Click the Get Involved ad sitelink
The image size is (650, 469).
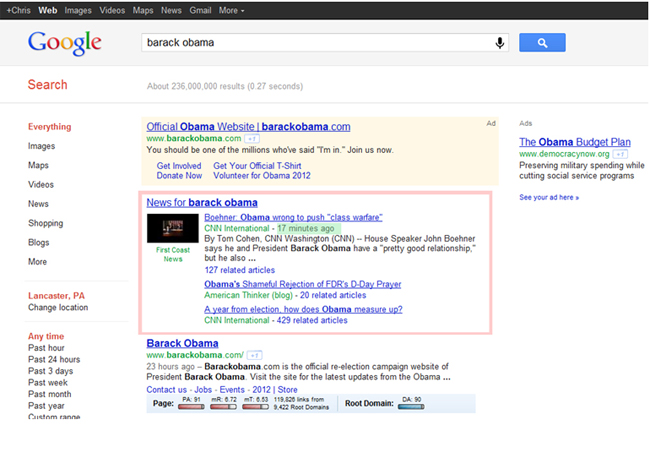[x=179, y=166]
